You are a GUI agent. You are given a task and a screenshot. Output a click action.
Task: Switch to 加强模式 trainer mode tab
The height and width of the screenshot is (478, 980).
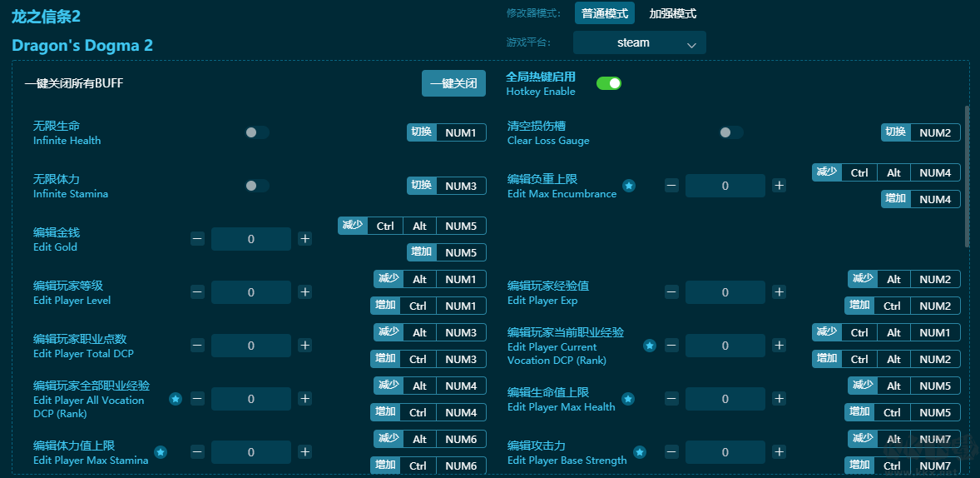point(672,13)
